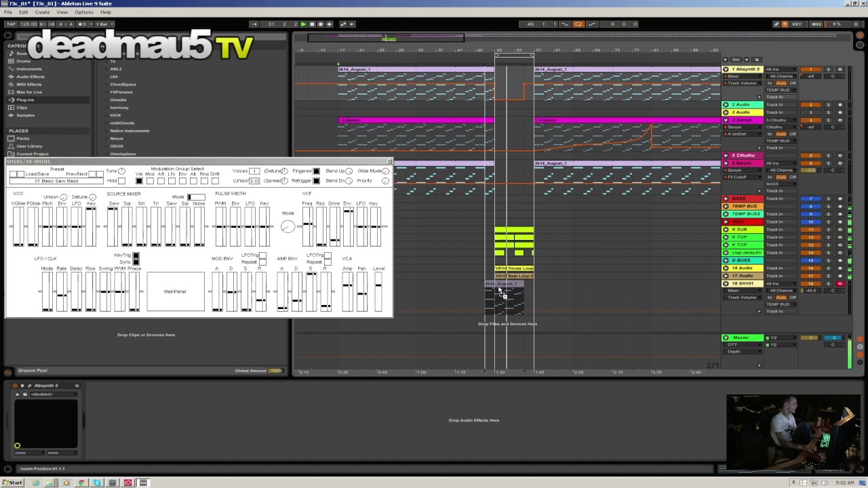
Task: Unfold the BASS group track
Action: pyautogui.click(x=726, y=199)
